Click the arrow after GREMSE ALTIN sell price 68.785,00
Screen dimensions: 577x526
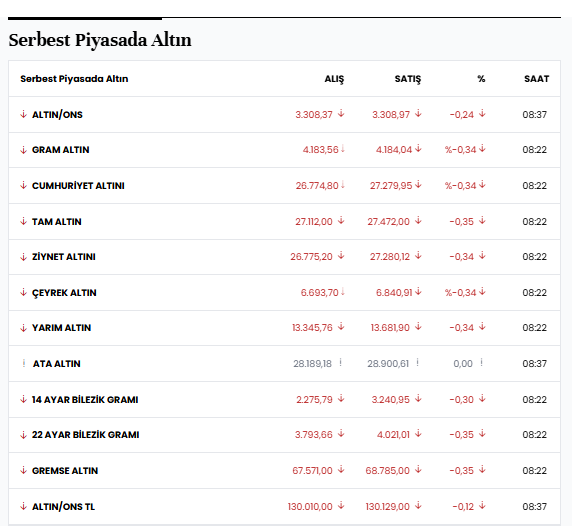(x=418, y=469)
